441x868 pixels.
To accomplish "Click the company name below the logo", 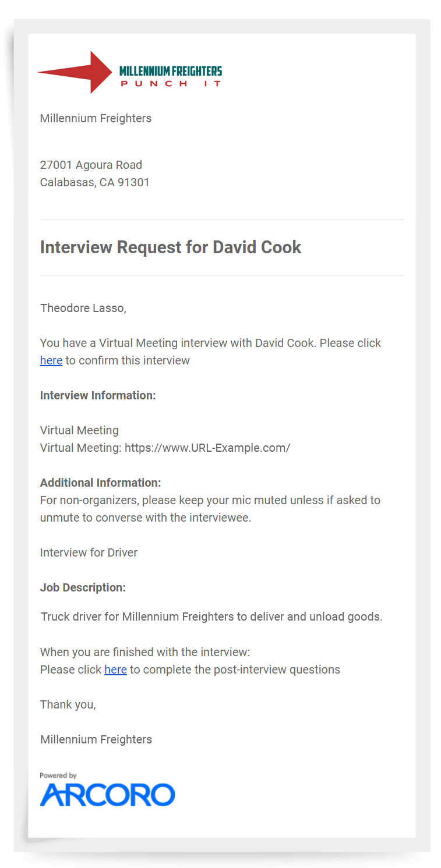I will [x=96, y=118].
